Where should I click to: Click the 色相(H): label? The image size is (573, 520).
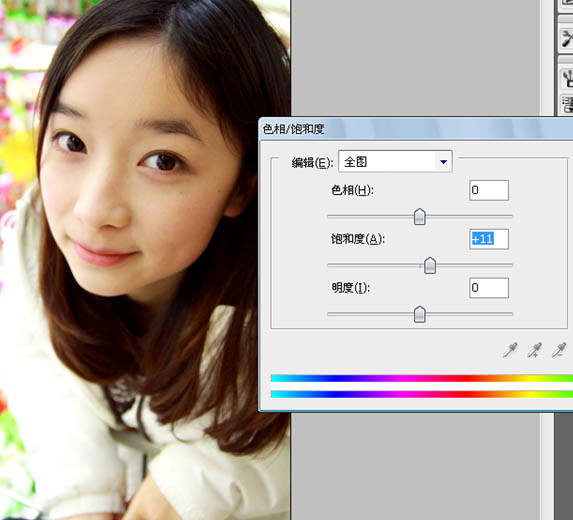[352, 190]
